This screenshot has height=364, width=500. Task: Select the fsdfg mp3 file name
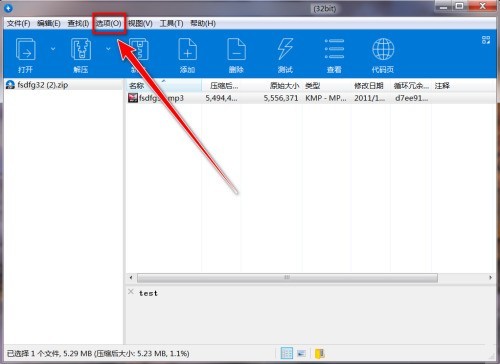[x=161, y=98]
